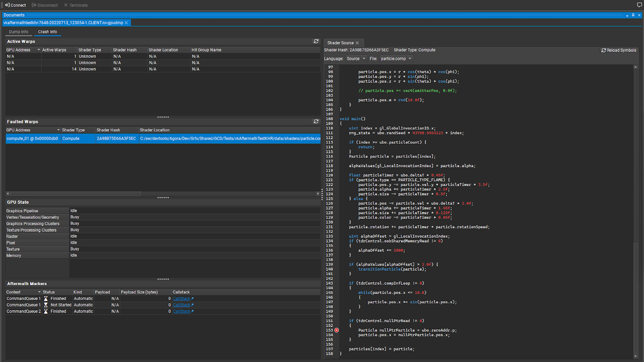644x362 pixels.
Task: Open the File dropdown showing particle.comp
Action: click(x=396, y=58)
